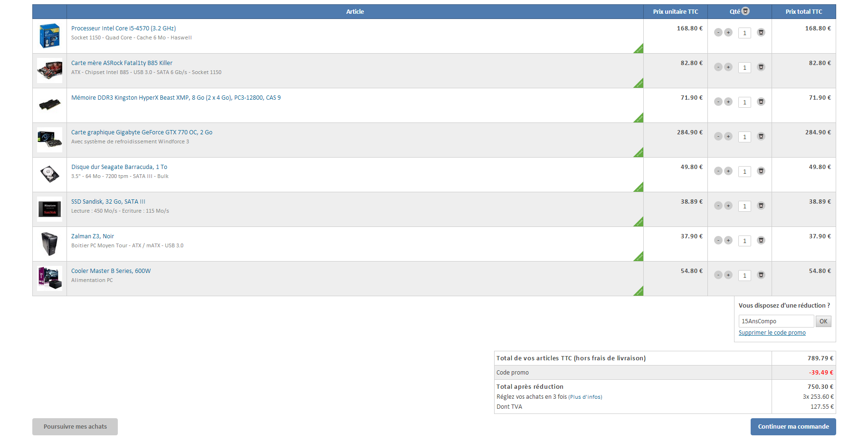Open the Plus d'infos payment link
Screen dimensions: 868x441
[x=585, y=397]
